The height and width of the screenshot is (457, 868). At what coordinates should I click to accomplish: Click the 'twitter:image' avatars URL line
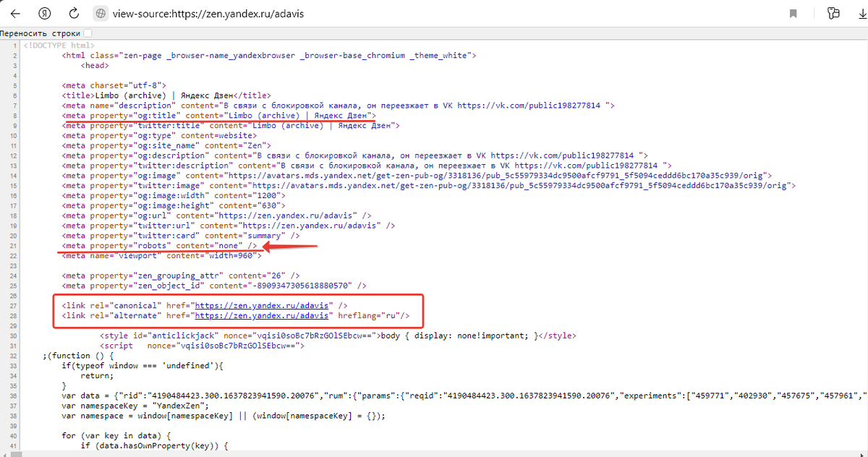(428, 185)
